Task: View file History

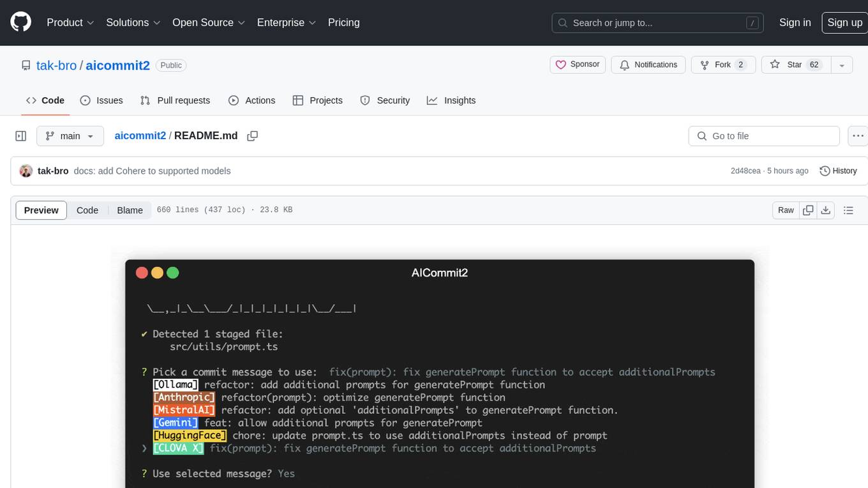Action: tap(838, 171)
